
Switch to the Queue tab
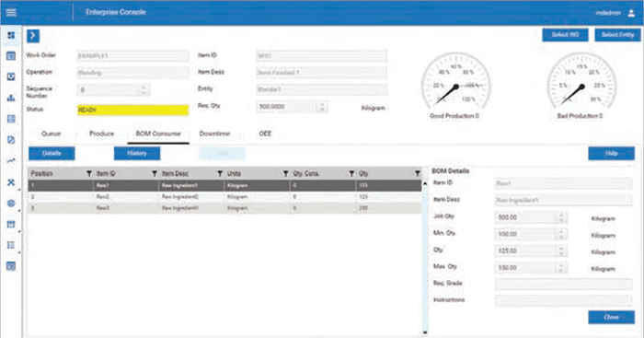click(51, 134)
